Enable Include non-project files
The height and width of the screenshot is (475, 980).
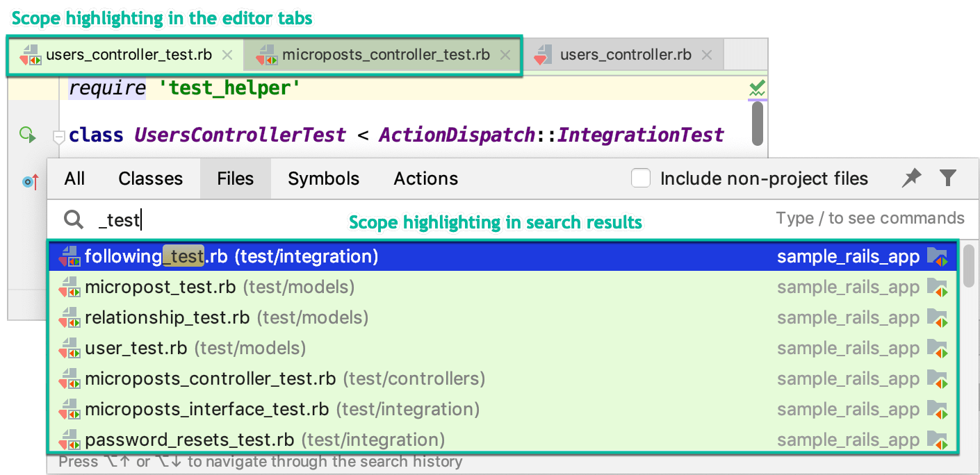click(x=641, y=178)
